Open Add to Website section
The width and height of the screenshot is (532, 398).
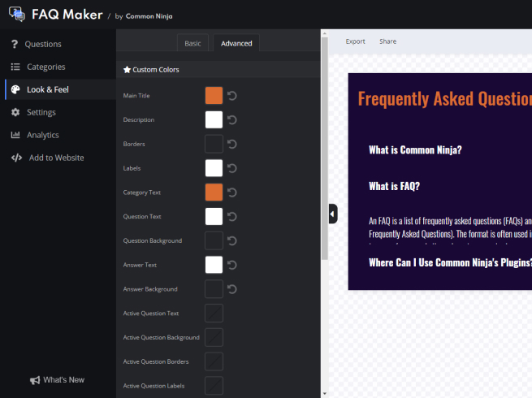coord(56,158)
